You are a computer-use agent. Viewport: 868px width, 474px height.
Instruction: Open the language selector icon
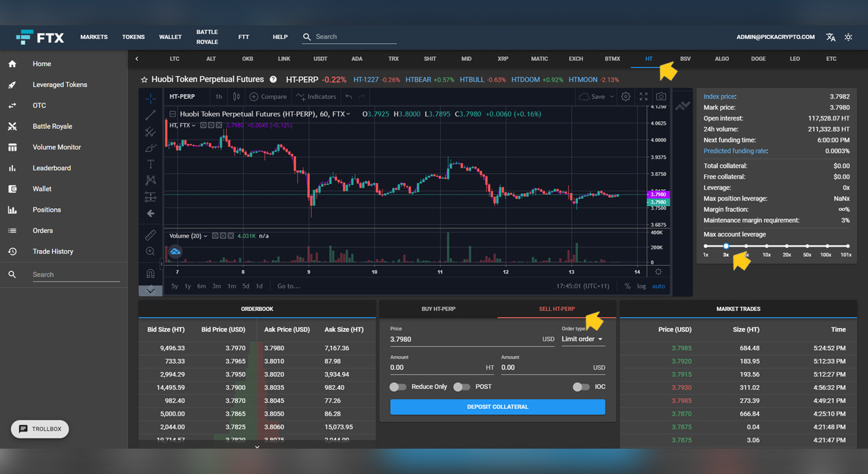tap(831, 37)
